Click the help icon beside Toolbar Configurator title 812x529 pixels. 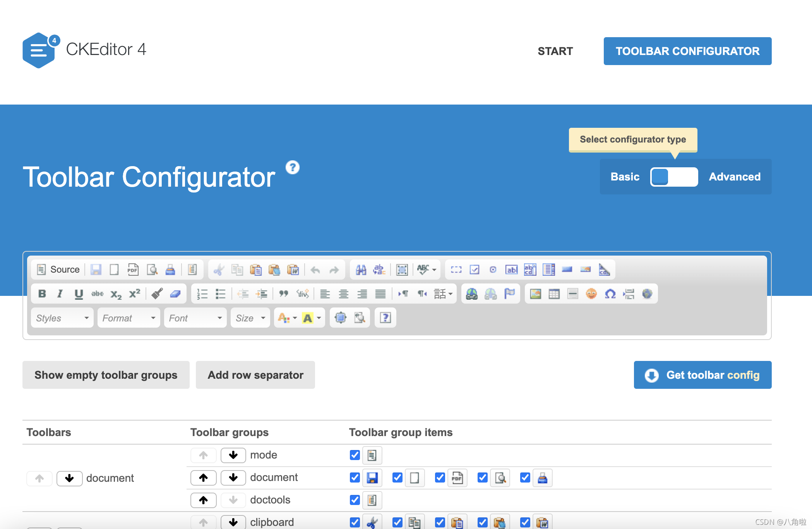[x=293, y=167]
